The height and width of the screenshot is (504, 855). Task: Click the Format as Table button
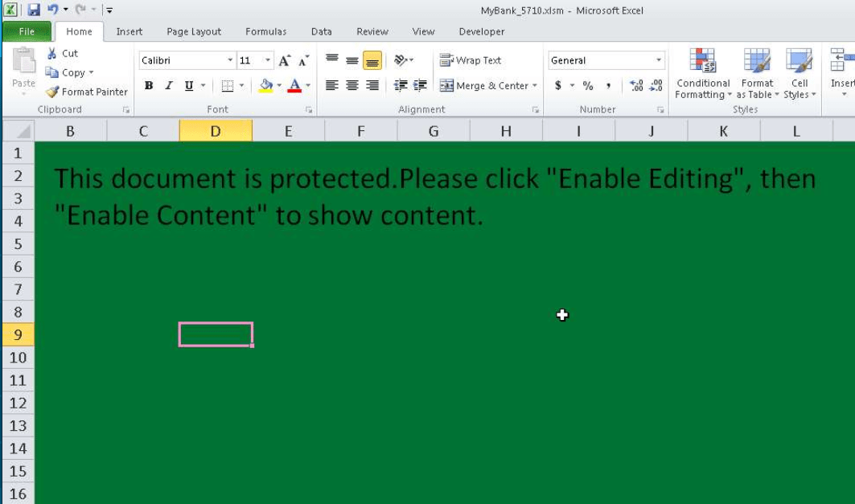point(757,73)
